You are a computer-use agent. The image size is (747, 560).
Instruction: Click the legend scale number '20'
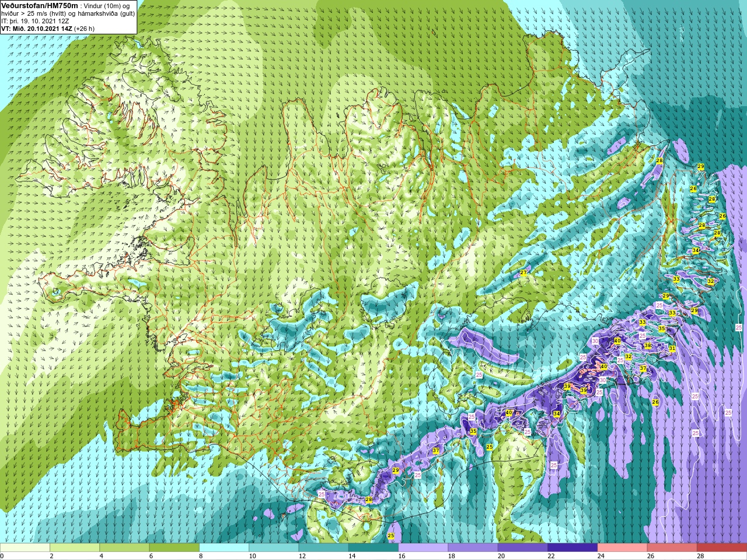point(501,556)
